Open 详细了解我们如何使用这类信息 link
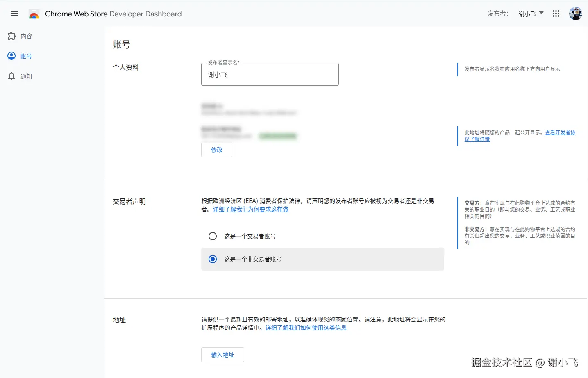The width and height of the screenshot is (588, 378). coord(306,328)
